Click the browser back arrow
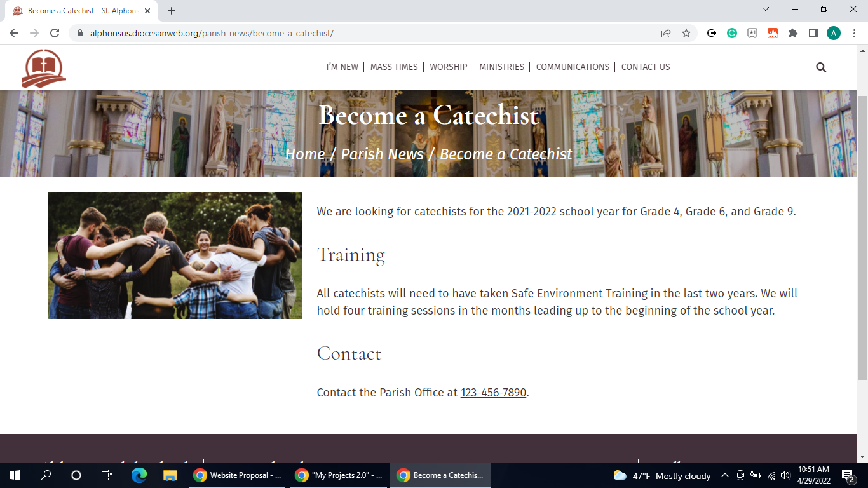 (14, 34)
